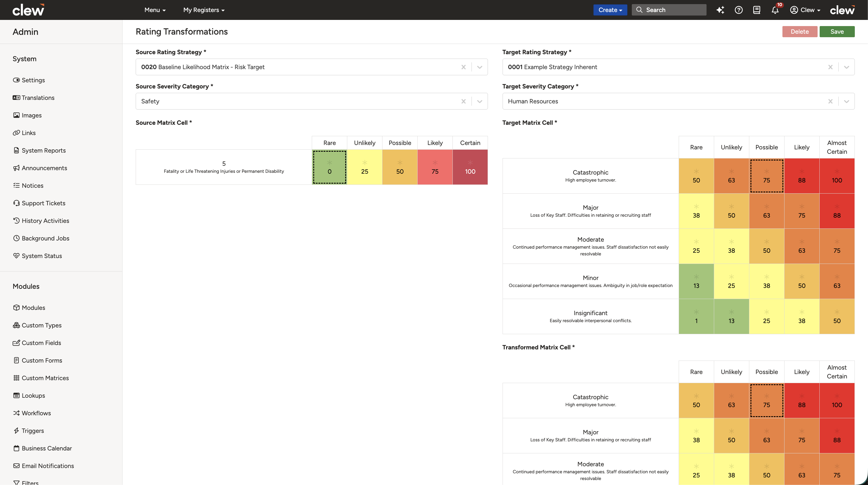This screenshot has height=485, width=868.
Task: Open the help question mark icon
Action: coord(738,10)
